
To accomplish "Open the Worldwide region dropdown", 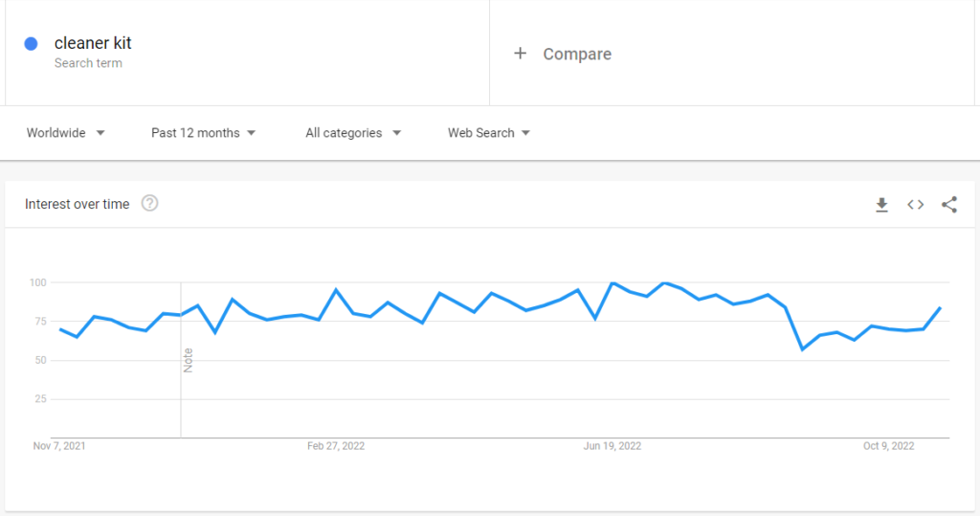I will click(x=66, y=133).
